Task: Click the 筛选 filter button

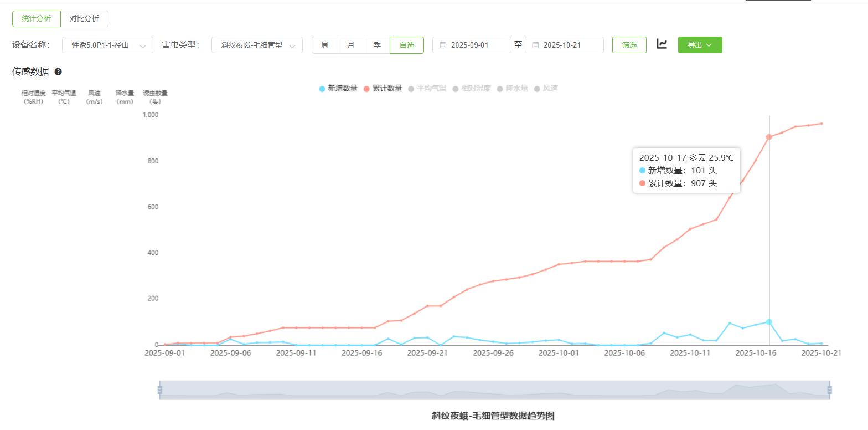Action: point(629,45)
